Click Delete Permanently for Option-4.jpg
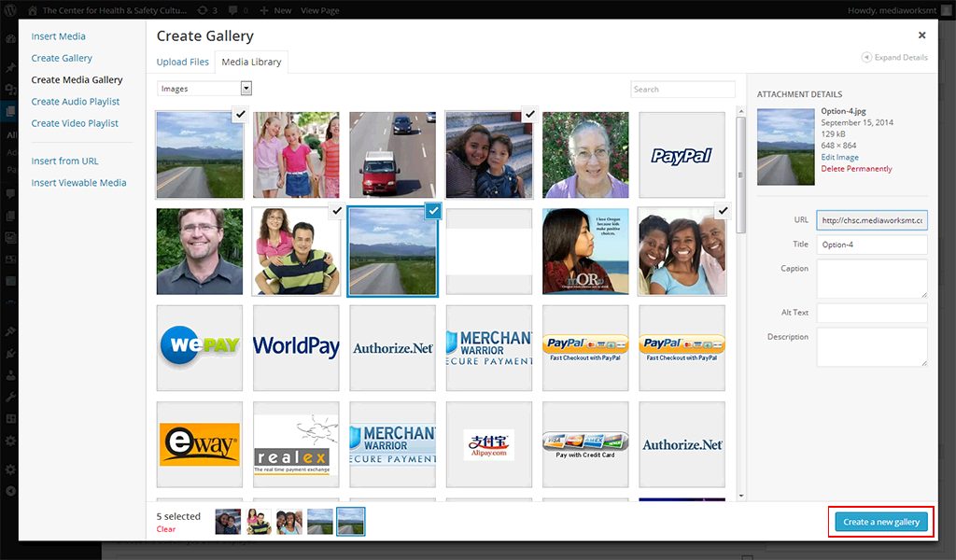The image size is (956, 560). 856,168
